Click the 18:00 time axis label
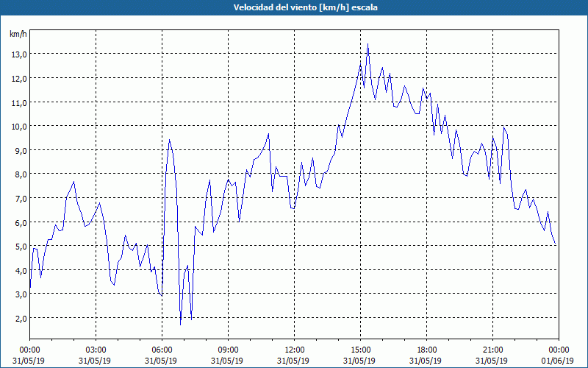Image resolution: width=588 pixels, height=368 pixels. pyautogui.click(x=427, y=350)
